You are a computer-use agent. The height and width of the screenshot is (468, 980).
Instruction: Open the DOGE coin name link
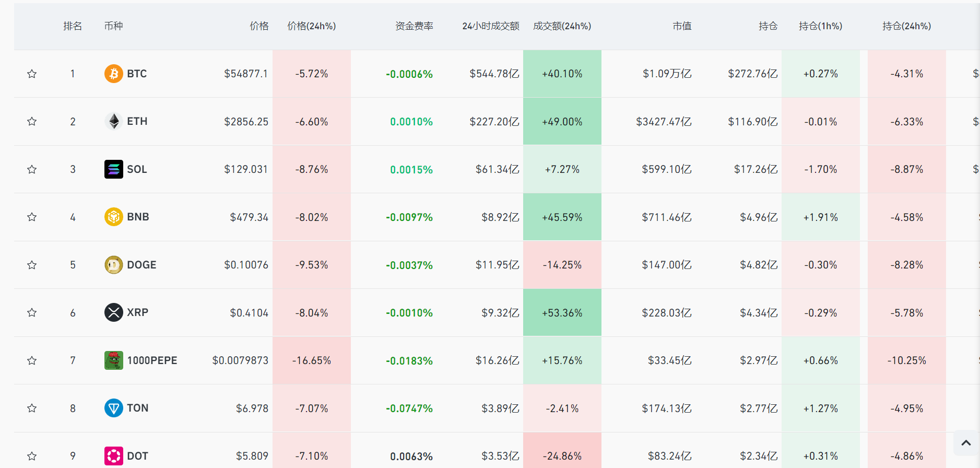[x=141, y=265]
